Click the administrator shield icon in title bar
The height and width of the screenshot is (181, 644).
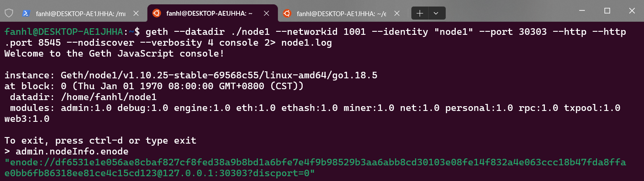click(8, 13)
